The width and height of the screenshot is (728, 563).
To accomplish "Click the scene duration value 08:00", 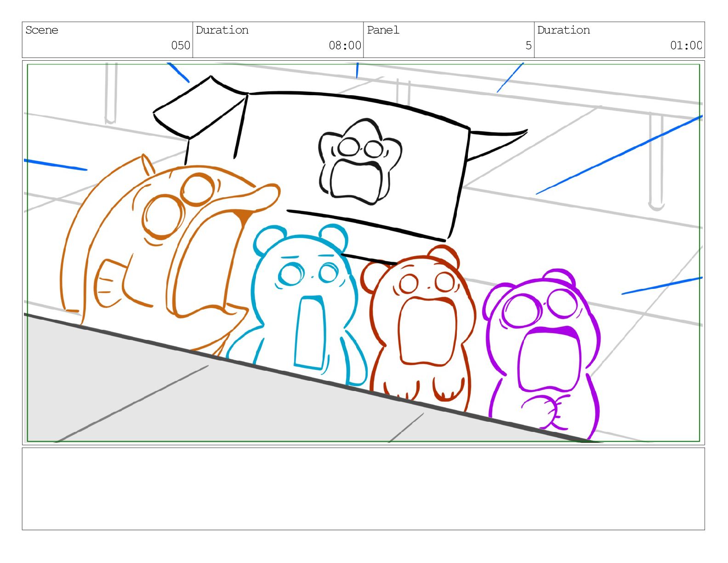I will [345, 46].
